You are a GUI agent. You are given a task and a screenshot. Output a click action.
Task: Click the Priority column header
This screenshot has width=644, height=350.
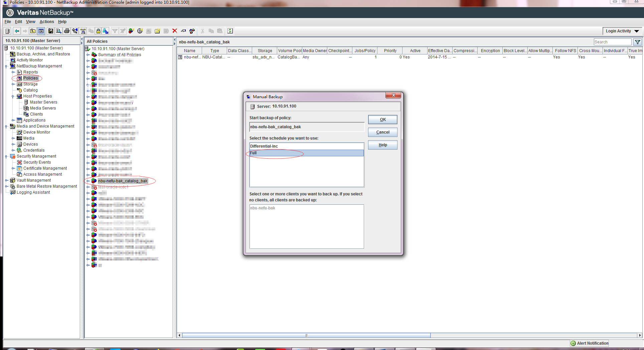390,51
